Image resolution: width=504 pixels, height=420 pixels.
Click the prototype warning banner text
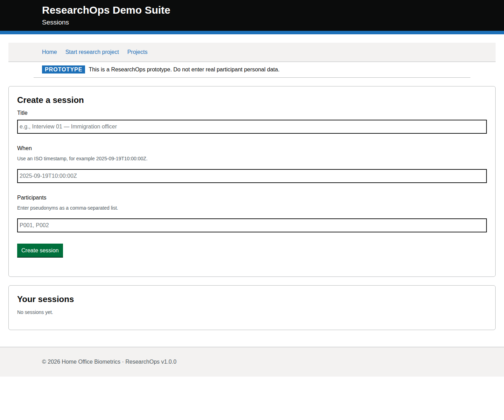coord(184,69)
